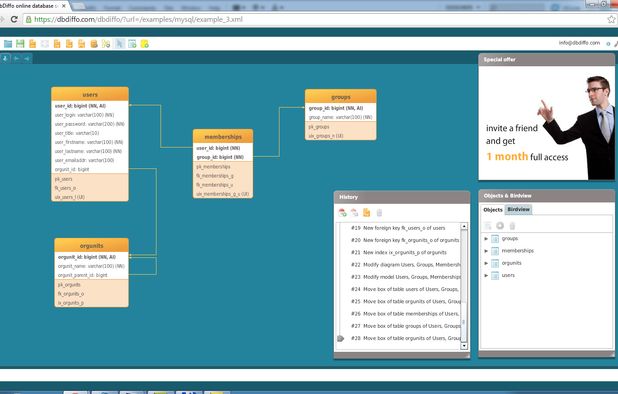Screen dimensions: 618x394
Task: Select groups in the Objects tree
Action: pyautogui.click(x=510, y=238)
